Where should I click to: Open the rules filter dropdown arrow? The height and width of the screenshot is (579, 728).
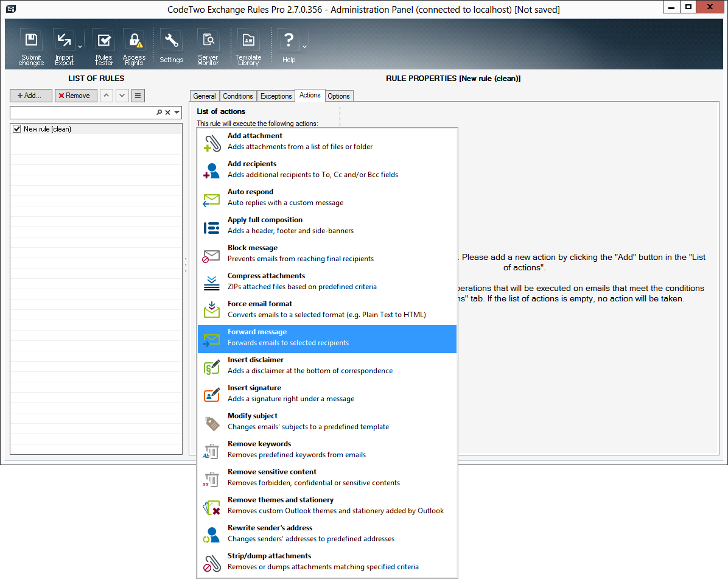coord(177,113)
